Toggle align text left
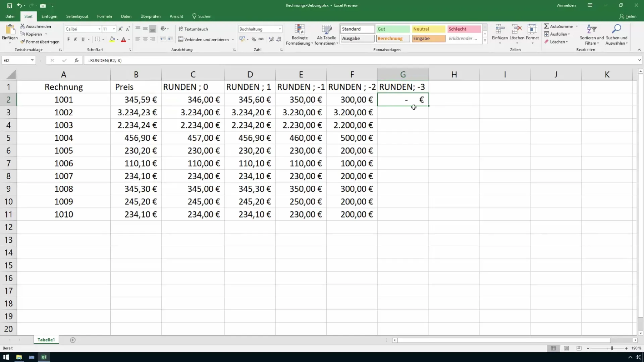 (138, 39)
